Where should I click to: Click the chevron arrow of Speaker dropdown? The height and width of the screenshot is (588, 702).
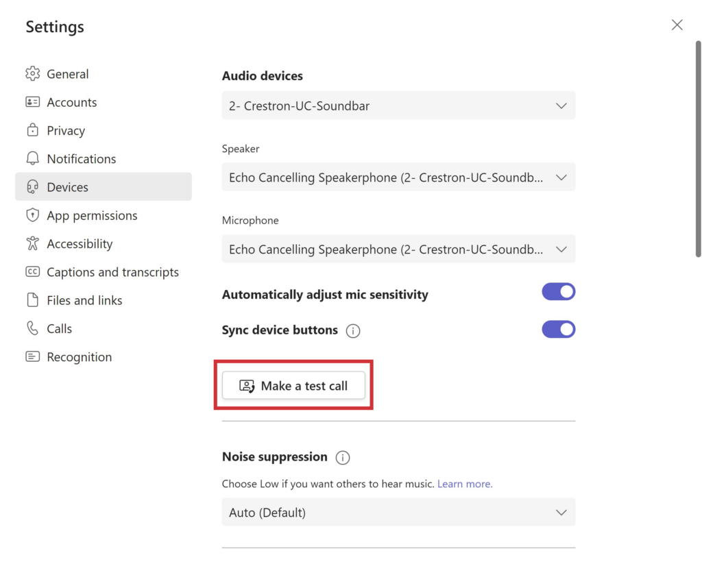coord(561,177)
